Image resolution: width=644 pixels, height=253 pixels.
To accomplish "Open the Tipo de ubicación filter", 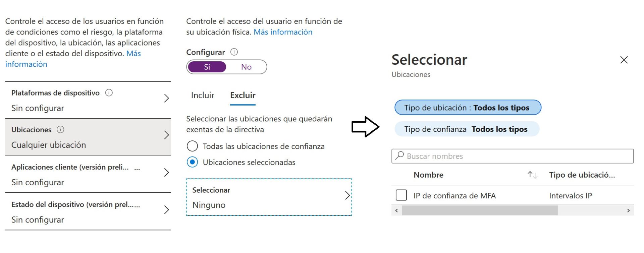I will pyautogui.click(x=468, y=108).
